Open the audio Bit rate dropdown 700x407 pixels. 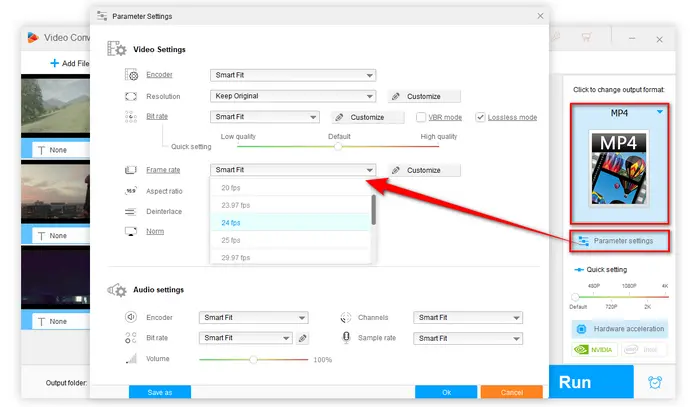[x=246, y=338]
